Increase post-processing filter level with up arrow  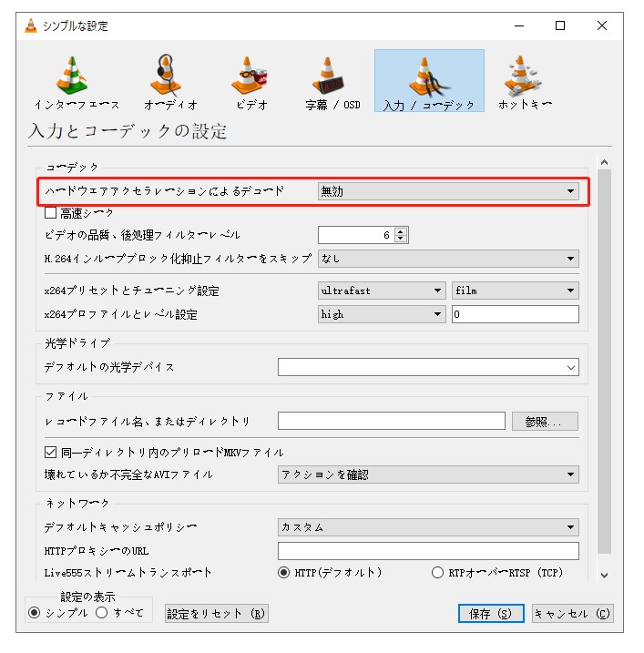pyautogui.click(x=401, y=231)
